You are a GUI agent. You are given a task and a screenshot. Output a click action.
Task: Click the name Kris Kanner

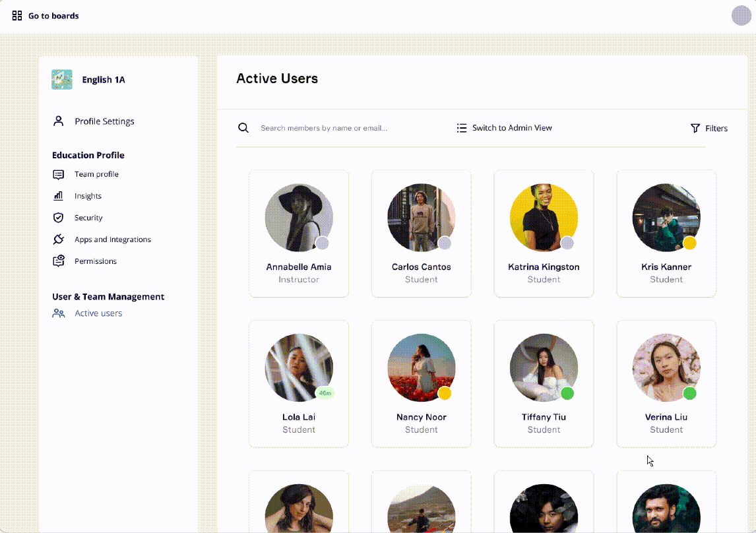tap(666, 266)
